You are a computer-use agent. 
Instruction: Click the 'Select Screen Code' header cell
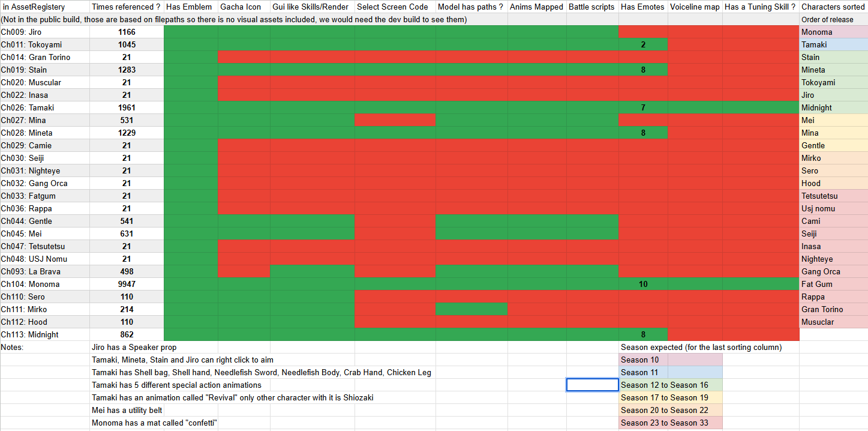pos(395,7)
